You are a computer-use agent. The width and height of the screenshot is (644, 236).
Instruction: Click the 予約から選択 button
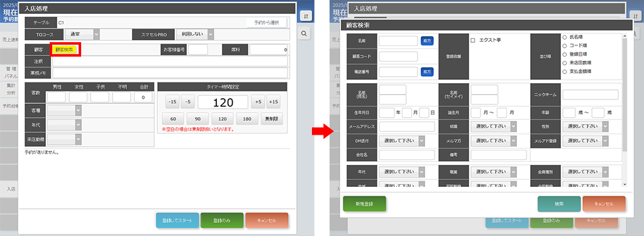(266, 23)
